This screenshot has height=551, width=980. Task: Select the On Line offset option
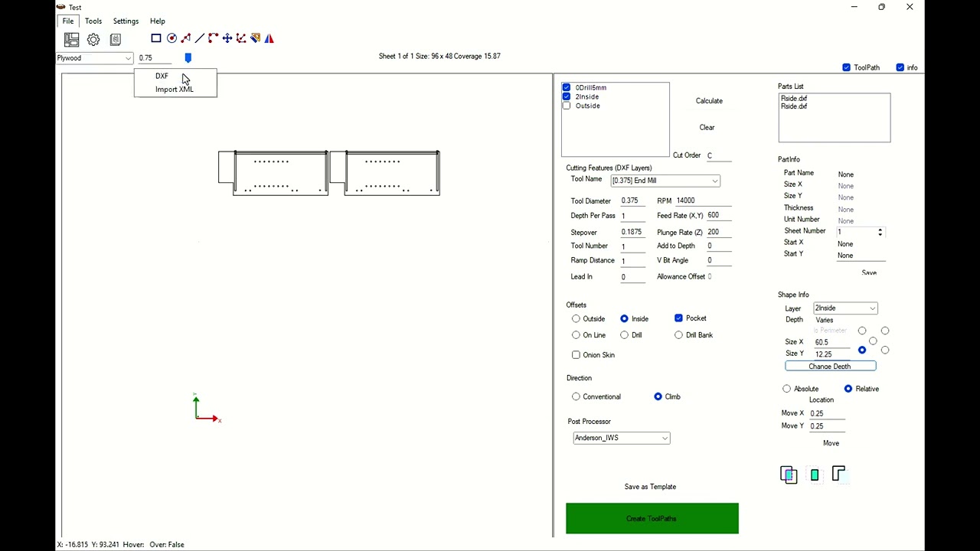(x=576, y=335)
